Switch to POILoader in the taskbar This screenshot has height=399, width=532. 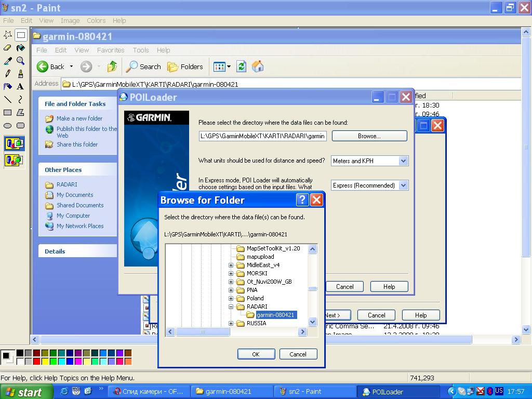(x=398, y=392)
